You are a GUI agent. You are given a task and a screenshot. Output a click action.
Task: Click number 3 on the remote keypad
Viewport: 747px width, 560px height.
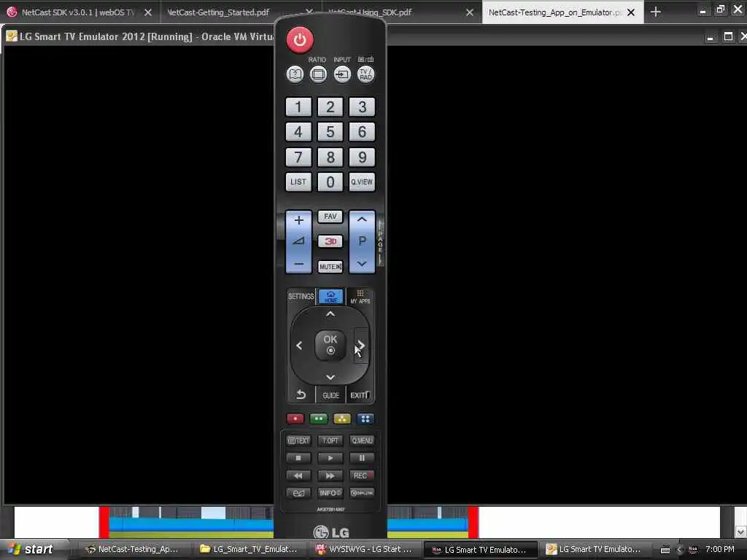coord(362,106)
